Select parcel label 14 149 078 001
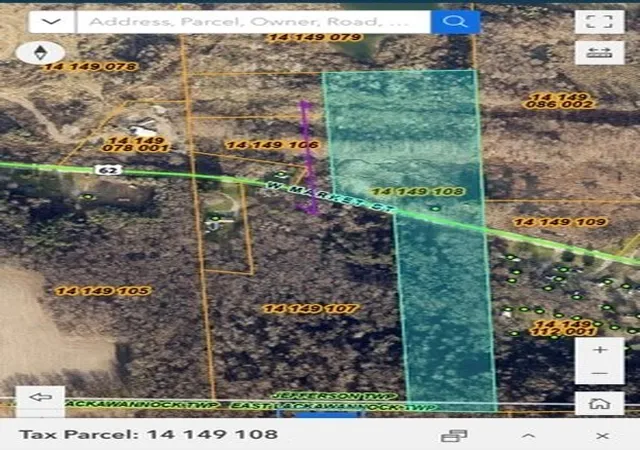640x450 pixels. tap(136, 144)
